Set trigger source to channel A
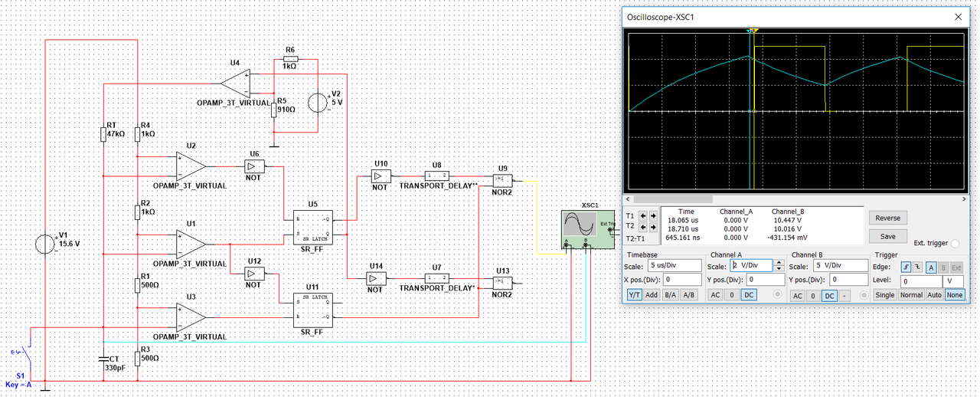 pos(931,267)
